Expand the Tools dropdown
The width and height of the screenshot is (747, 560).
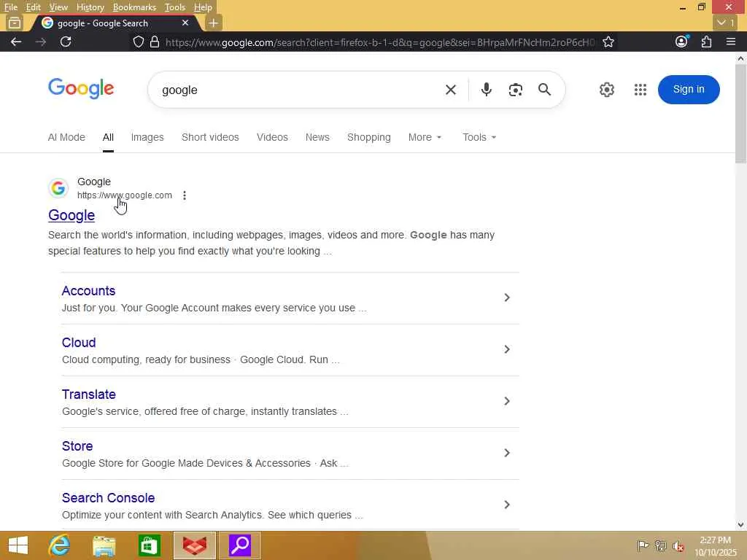pos(479,137)
